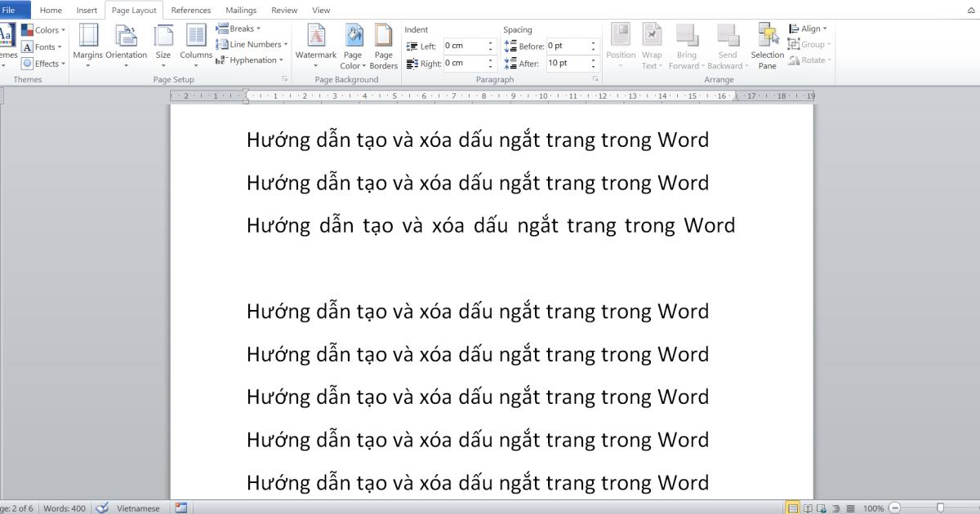Click the Words: 400 status entry
This screenshot has width=980, height=514.
pos(66,508)
